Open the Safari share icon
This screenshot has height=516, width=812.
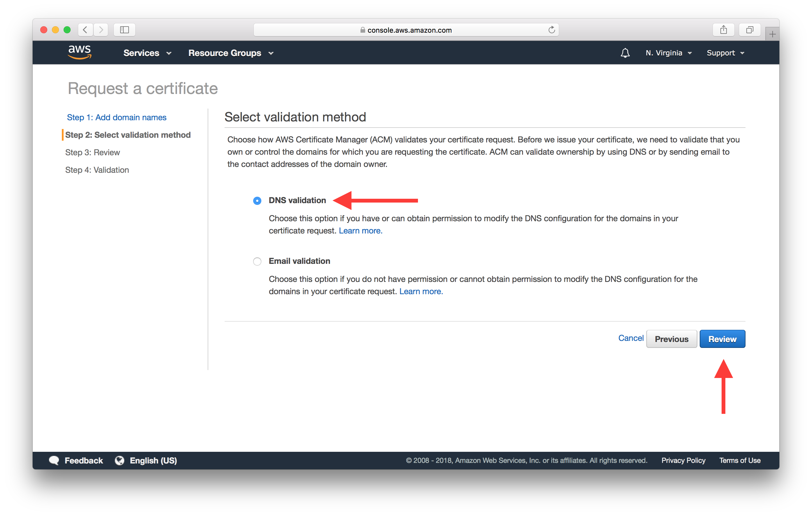723,30
